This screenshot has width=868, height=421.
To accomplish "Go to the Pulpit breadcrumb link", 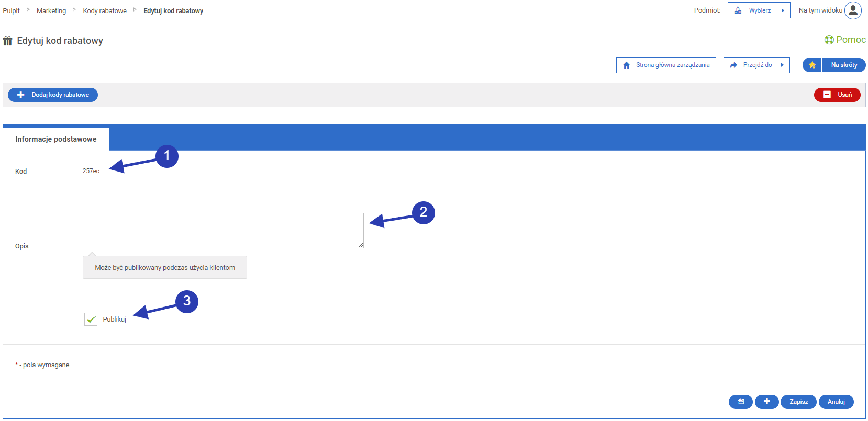I will pyautogui.click(x=11, y=11).
